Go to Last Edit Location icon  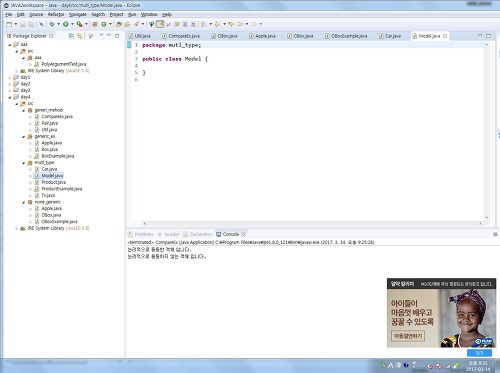point(231,24)
